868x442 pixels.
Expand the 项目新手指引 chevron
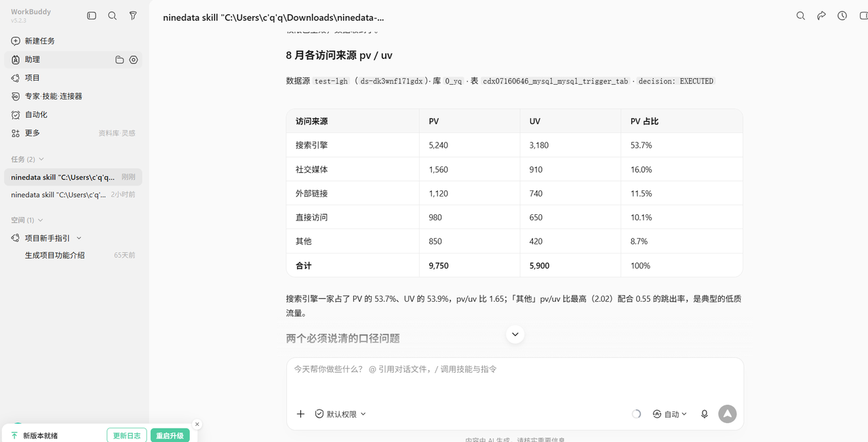pyautogui.click(x=79, y=238)
